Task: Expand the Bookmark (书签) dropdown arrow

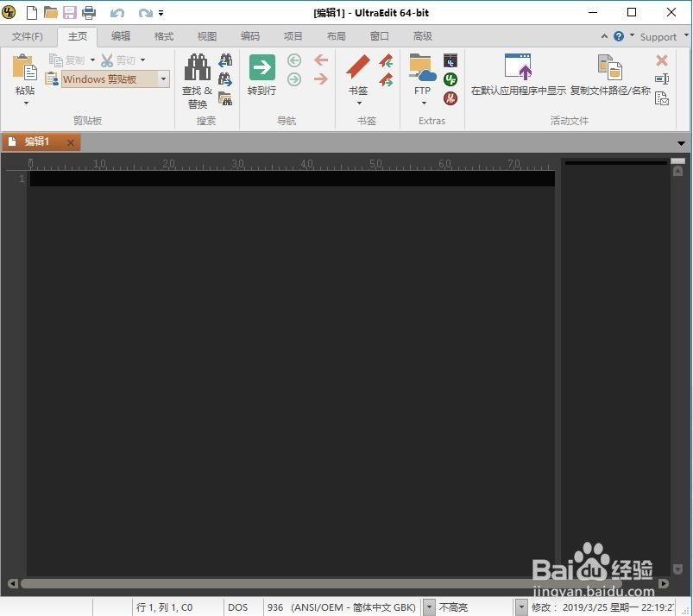Action: pos(359,104)
